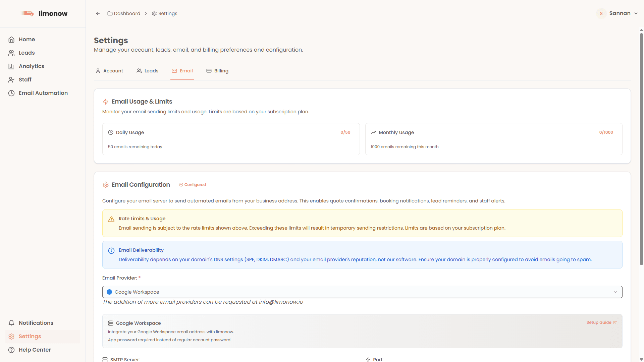Image resolution: width=644 pixels, height=362 pixels.
Task: Click the Dashboard breadcrumb link
Action: point(127,13)
